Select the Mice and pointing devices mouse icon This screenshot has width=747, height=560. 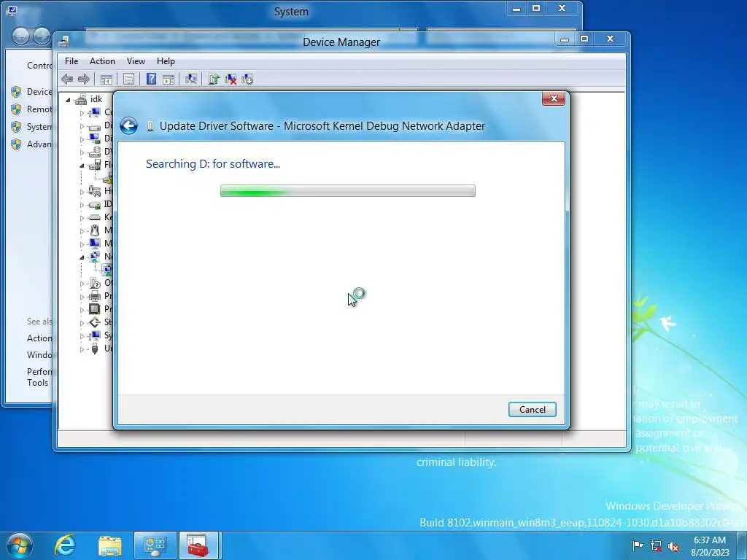[x=95, y=230]
